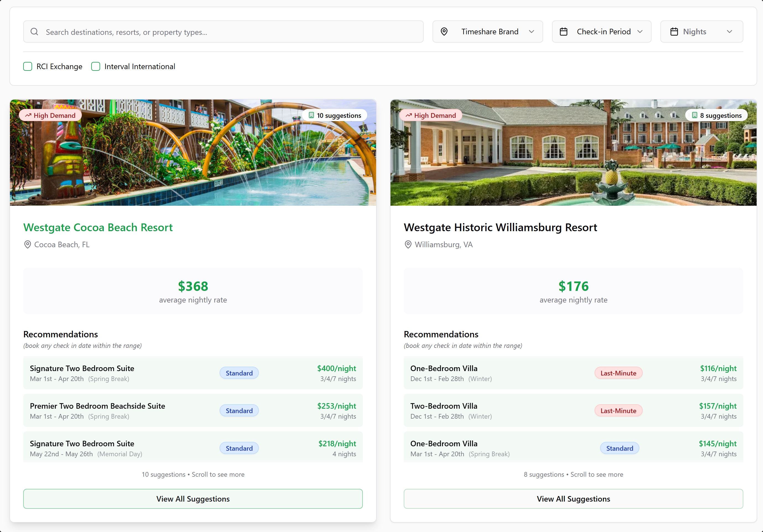Click the Timeshare Brand location pin icon

[x=444, y=32]
